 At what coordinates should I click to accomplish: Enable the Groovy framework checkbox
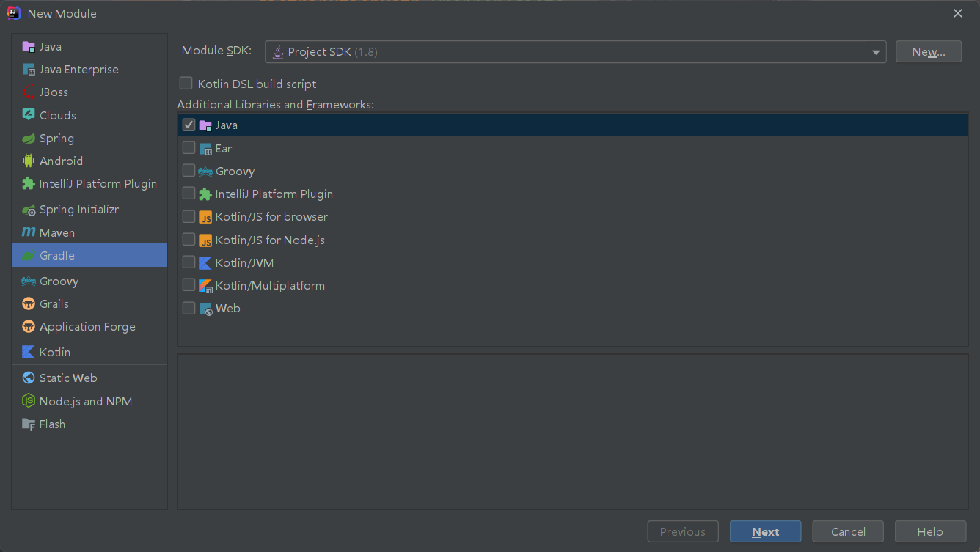coord(189,171)
